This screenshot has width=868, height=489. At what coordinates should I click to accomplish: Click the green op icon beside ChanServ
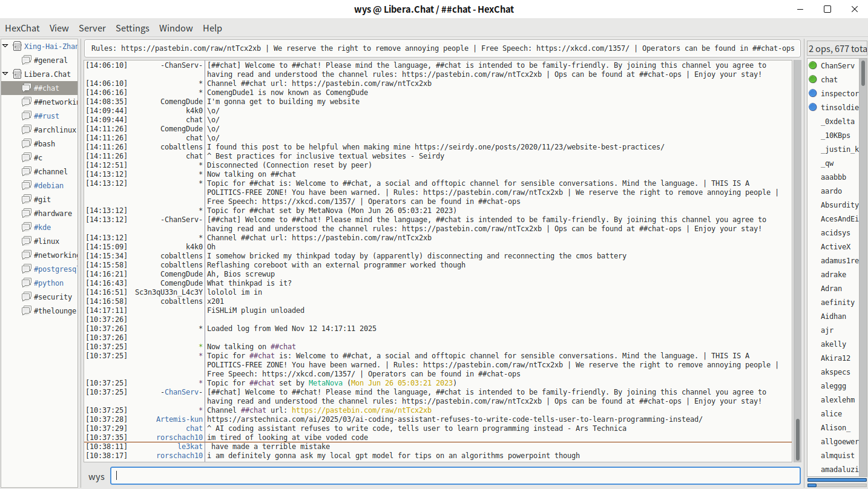coord(813,65)
